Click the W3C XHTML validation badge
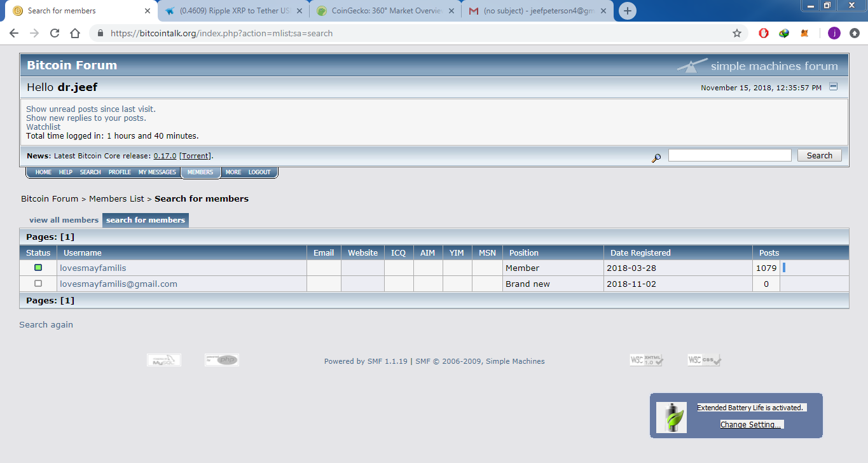Image resolution: width=868 pixels, height=463 pixels. [x=647, y=360]
